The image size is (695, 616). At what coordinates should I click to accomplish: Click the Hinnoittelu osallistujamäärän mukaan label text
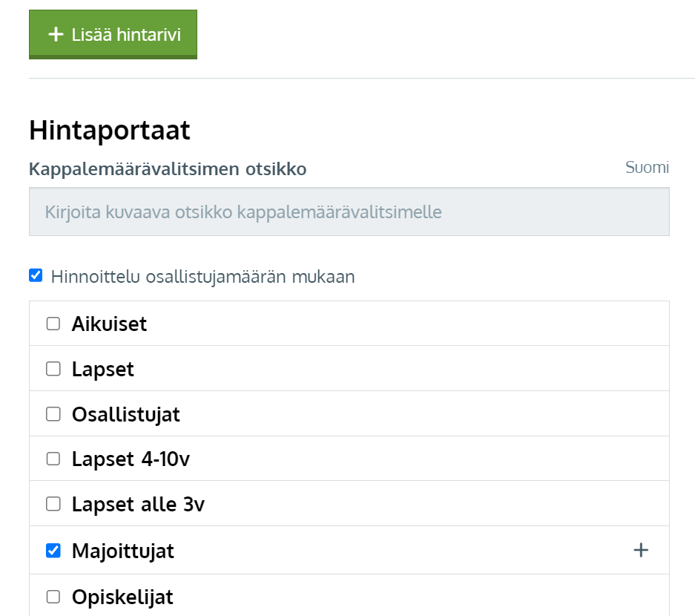(203, 277)
